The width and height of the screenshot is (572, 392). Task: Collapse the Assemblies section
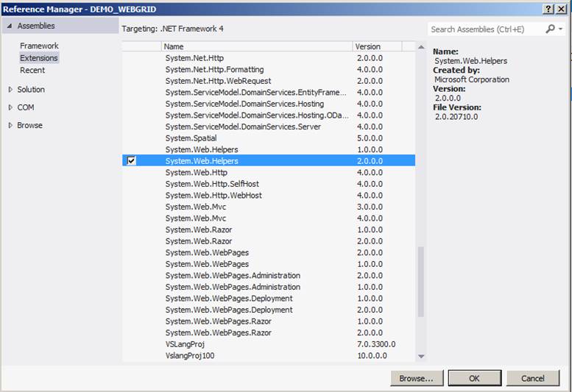tap(10, 26)
